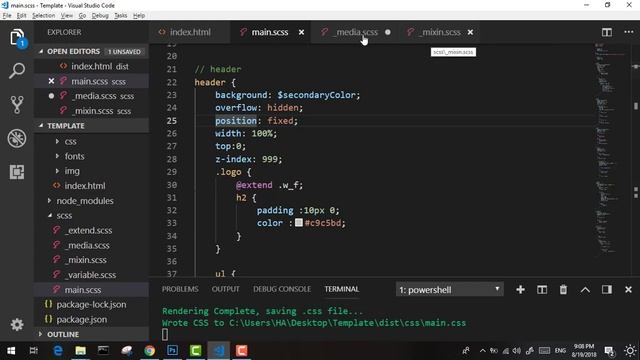The image size is (640, 360).
Task: Switch to the _mixin.scss editor tab
Action: [440, 32]
